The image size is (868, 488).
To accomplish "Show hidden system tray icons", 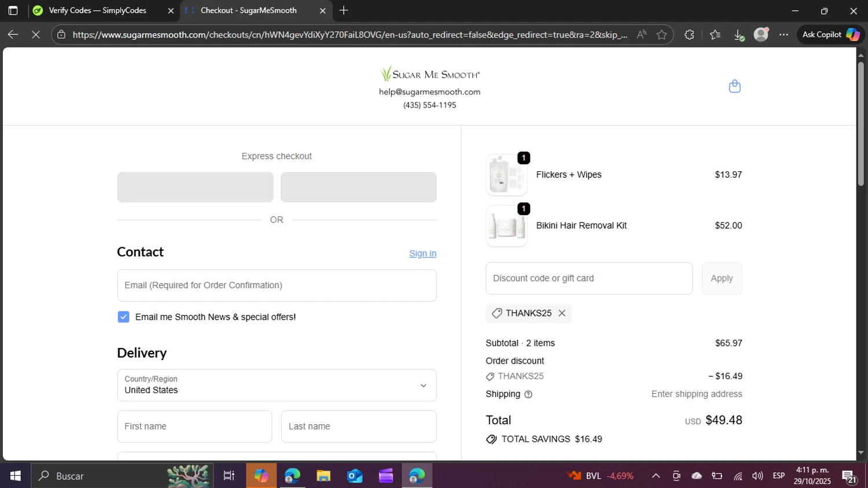I will [656, 476].
